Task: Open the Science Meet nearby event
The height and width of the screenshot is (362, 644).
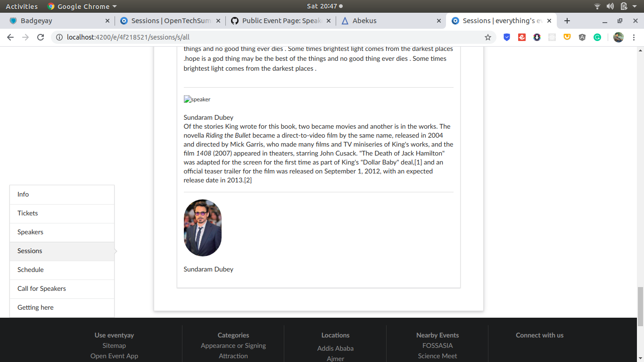Action: (438, 356)
